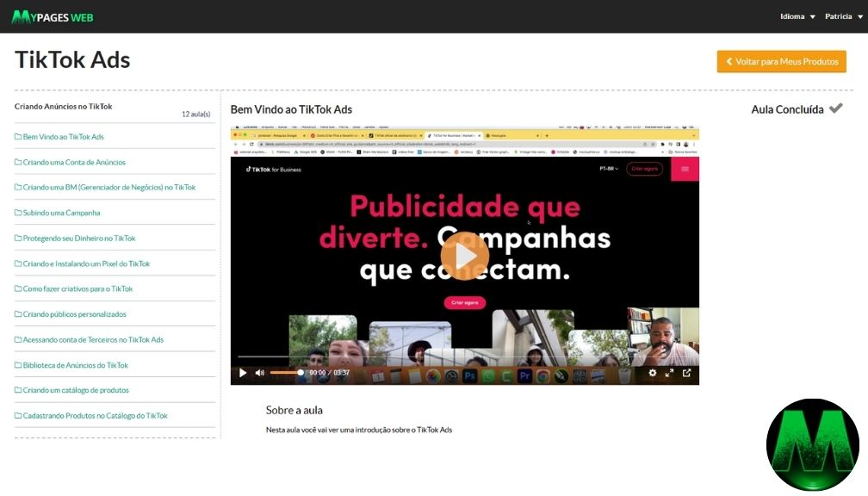This screenshot has width=868, height=496.
Task: Mute the video with the speaker icon
Action: point(259,373)
